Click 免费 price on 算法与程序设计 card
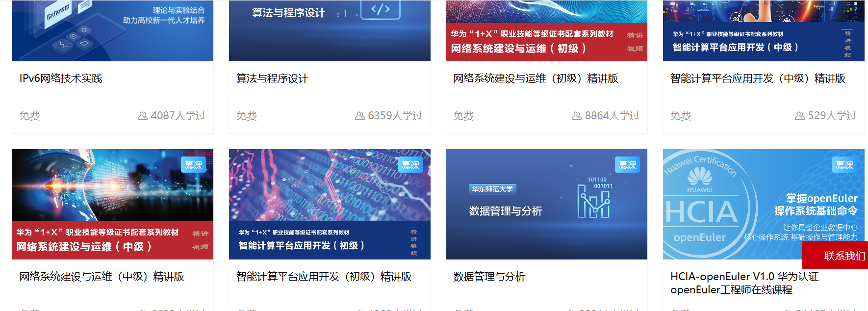Image resolution: width=868 pixels, height=311 pixels. pyautogui.click(x=247, y=116)
